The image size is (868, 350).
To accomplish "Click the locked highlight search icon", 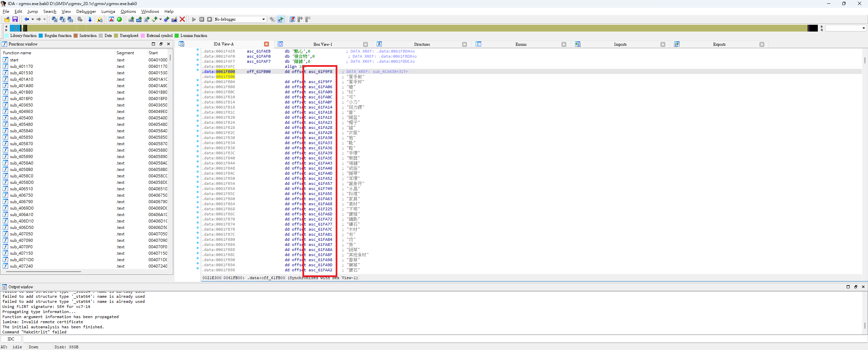I will click(x=100, y=19).
